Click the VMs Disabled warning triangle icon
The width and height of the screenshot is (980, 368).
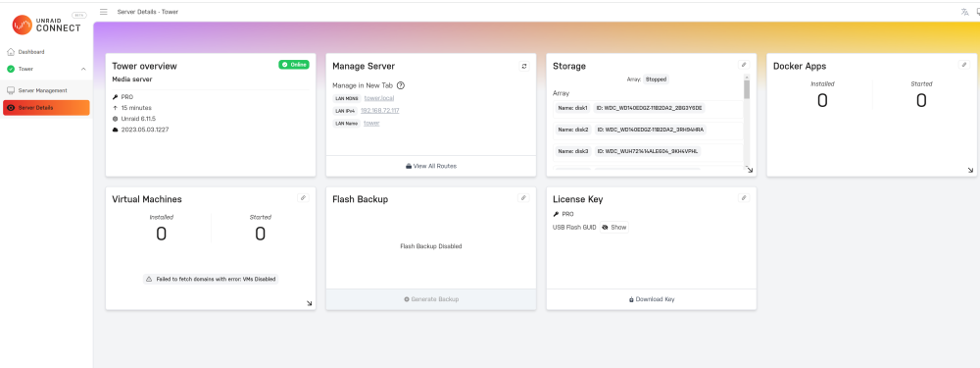coord(149,279)
